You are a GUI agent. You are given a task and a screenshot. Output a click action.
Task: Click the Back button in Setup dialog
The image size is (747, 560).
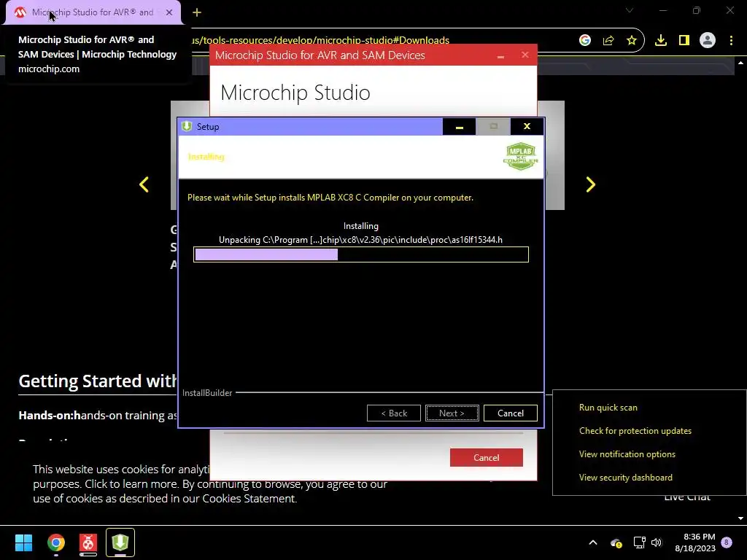point(393,413)
